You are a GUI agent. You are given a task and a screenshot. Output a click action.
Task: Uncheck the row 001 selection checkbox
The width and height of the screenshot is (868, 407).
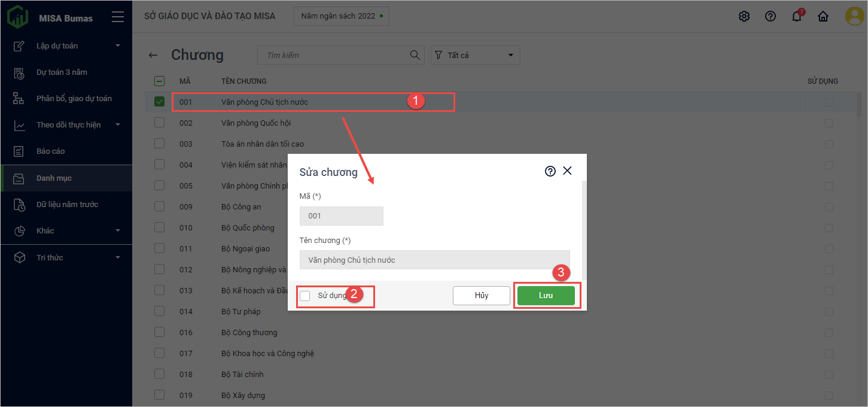coord(159,102)
